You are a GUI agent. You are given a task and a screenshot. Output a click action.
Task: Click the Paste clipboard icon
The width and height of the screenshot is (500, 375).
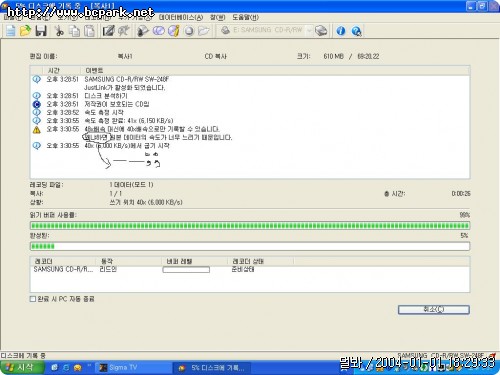[89, 31]
